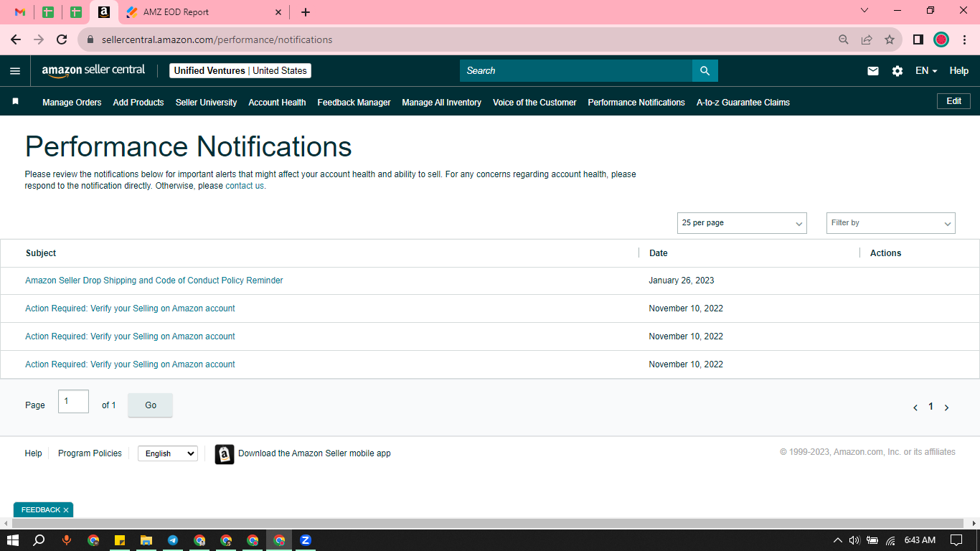
Task: Click the share page icon
Action: pyautogui.click(x=867, y=39)
